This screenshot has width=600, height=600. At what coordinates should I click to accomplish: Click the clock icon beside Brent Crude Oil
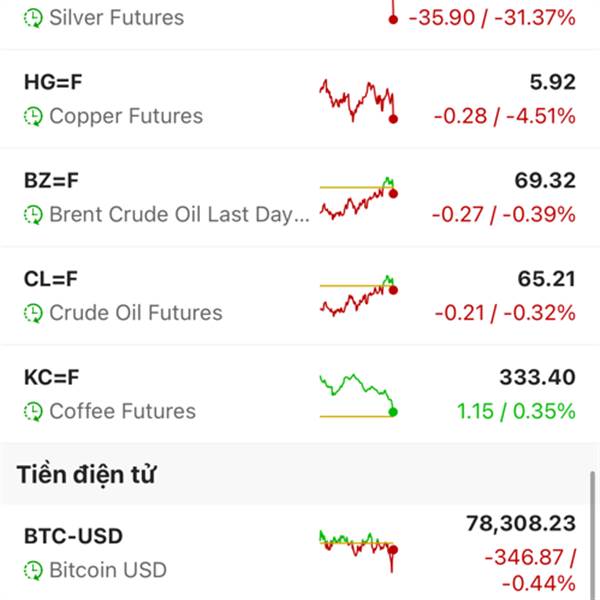click(34, 215)
